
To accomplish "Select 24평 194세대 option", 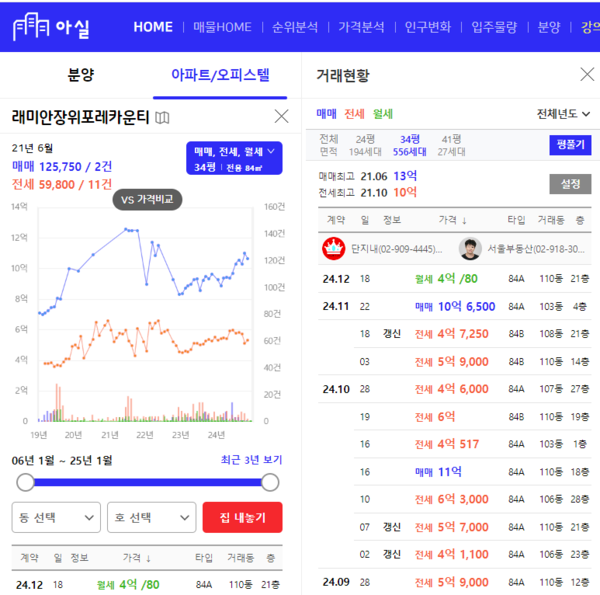I will tap(365, 145).
